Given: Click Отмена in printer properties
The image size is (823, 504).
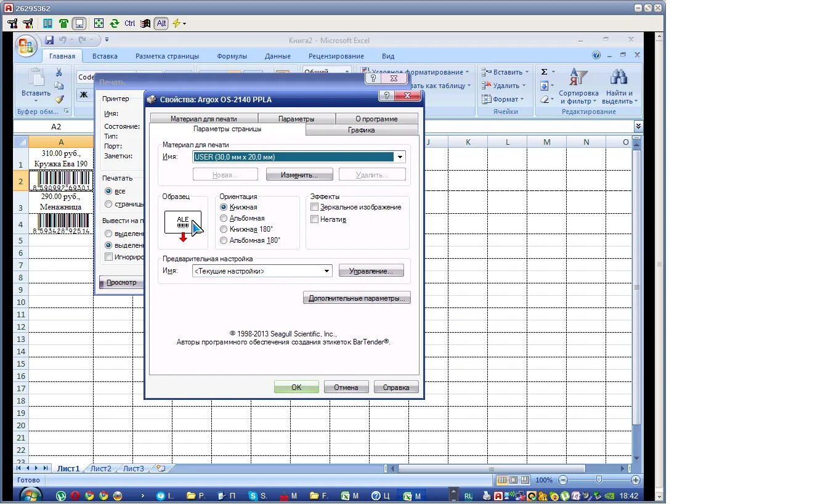Looking at the screenshot, I should pyautogui.click(x=346, y=388).
